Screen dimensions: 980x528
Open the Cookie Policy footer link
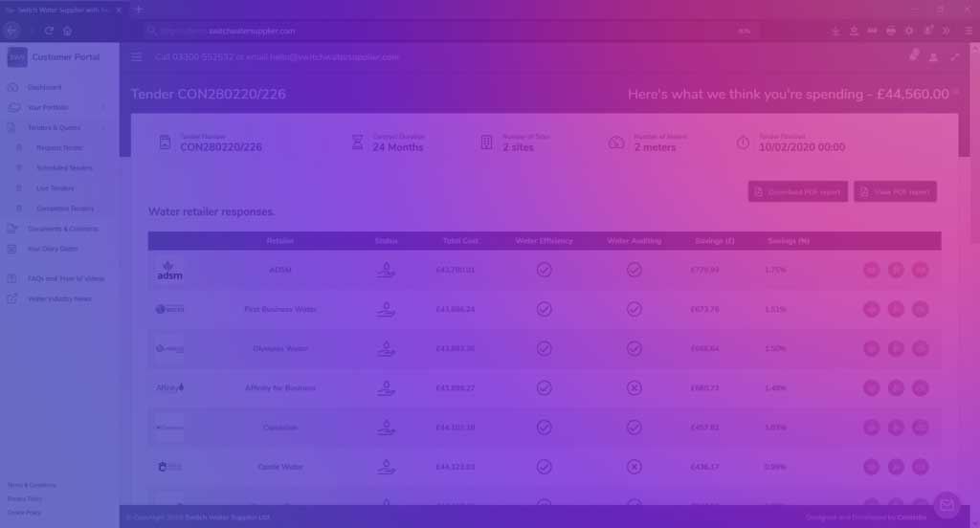(x=24, y=513)
